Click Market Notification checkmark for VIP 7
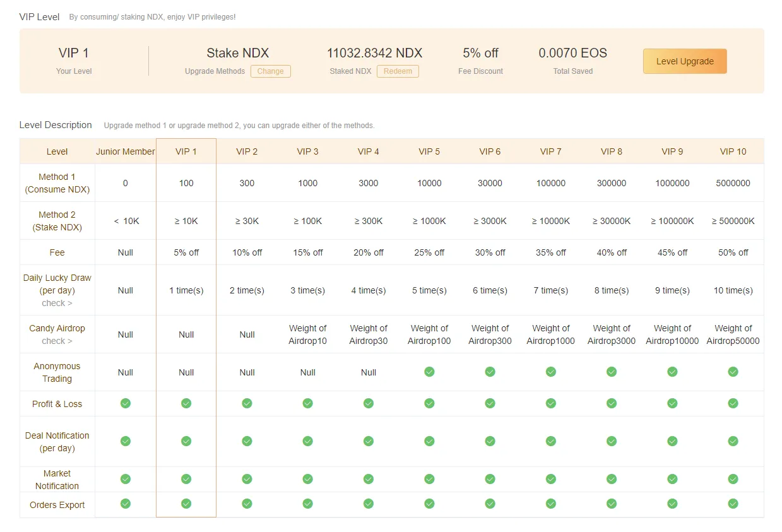This screenshot has height=532, width=782. pyautogui.click(x=551, y=479)
